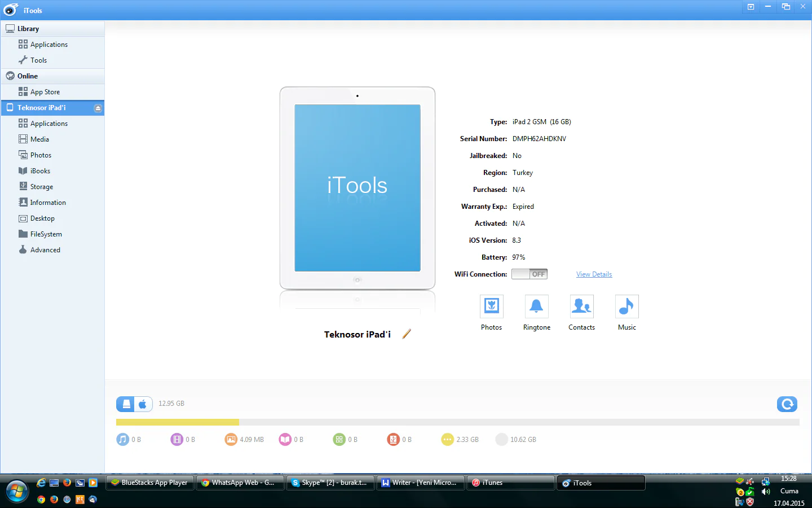The width and height of the screenshot is (812, 508).
Task: Click the View Details link
Action: click(594, 274)
